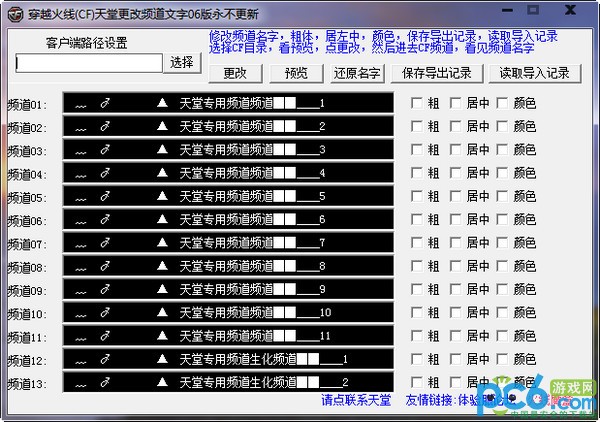Check 居中 for 频道11
The height and width of the screenshot is (422, 600).
coord(455,336)
